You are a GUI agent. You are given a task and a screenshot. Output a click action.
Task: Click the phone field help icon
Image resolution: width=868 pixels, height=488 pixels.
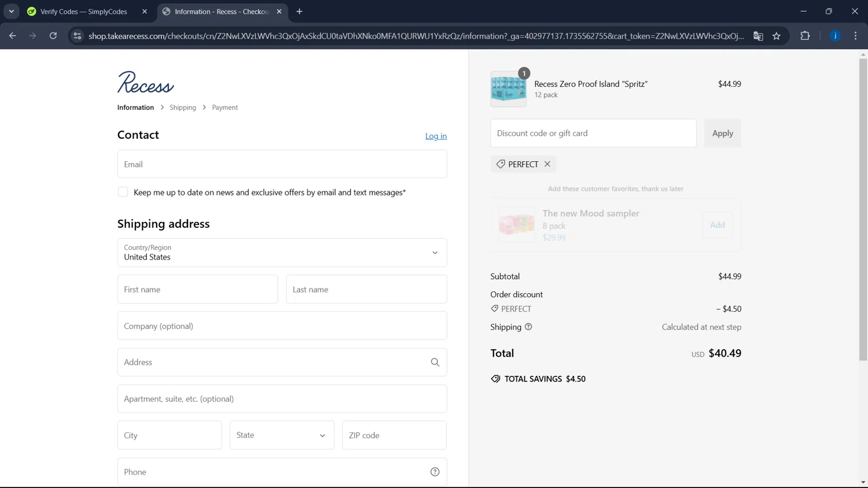[435, 472]
